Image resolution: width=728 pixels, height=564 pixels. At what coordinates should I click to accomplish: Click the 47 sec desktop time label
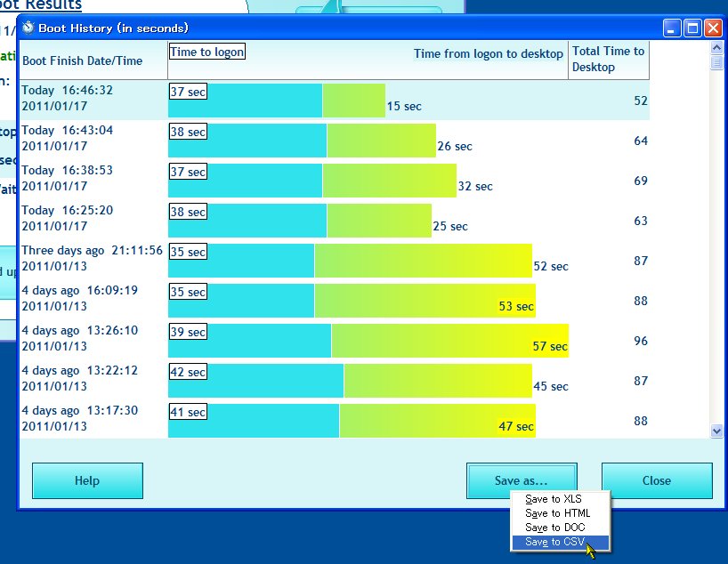click(516, 426)
